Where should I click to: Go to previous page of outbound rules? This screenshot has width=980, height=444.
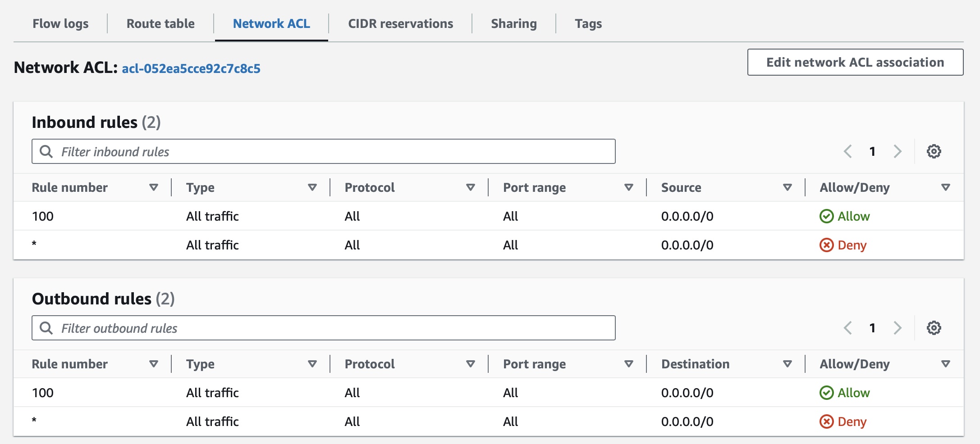point(847,328)
